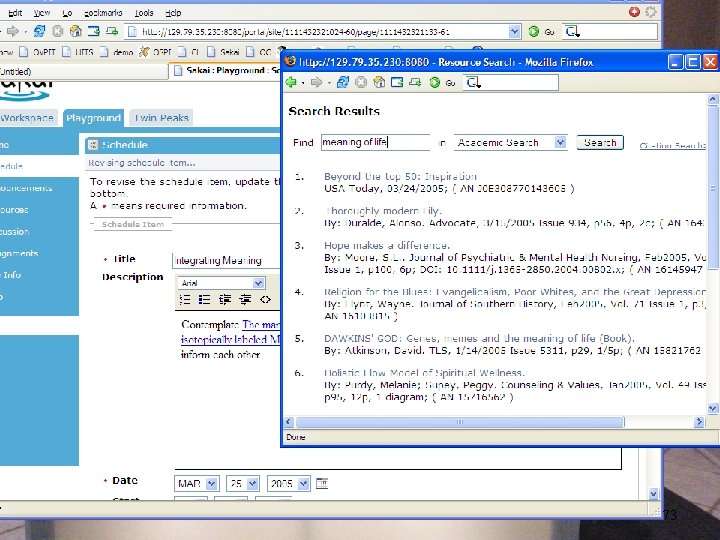Click green Go button in Resource Search toolbar
Viewport: 720px width, 540px height.
click(x=434, y=83)
